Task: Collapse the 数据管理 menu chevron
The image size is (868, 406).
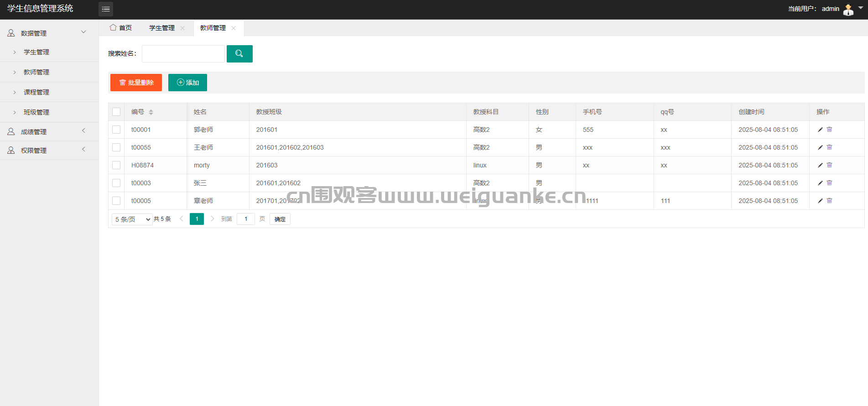Action: pyautogui.click(x=83, y=32)
